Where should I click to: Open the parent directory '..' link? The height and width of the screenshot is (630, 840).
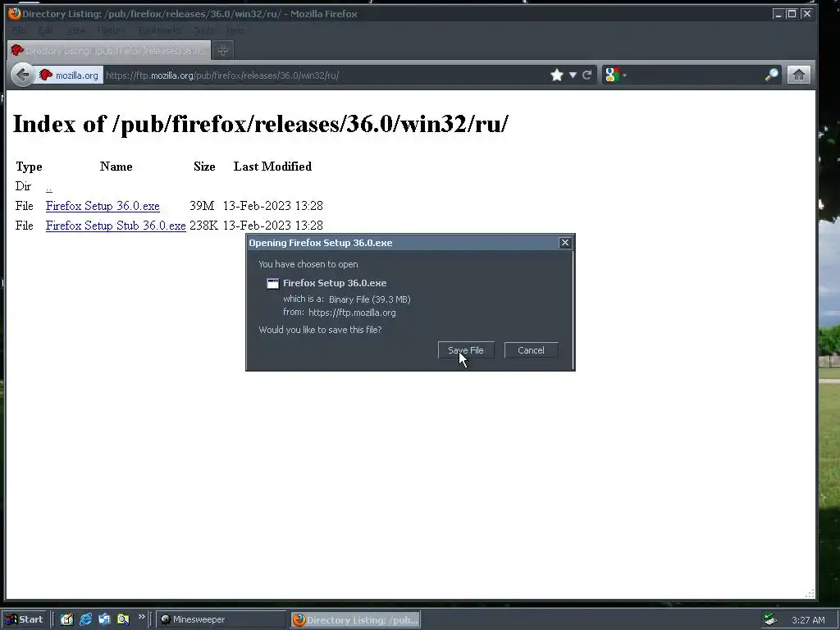coord(48,187)
